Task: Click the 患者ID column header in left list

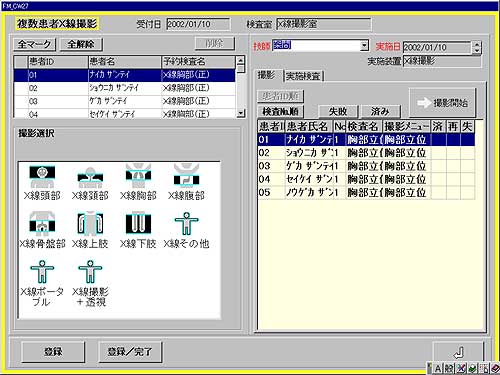Action: point(58,62)
